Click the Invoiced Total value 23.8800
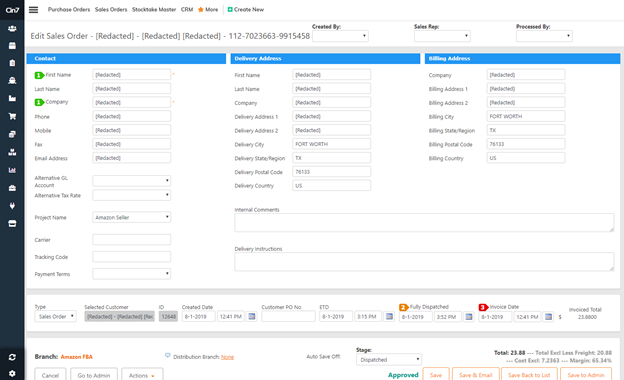The width and height of the screenshot is (624, 380). click(587, 317)
